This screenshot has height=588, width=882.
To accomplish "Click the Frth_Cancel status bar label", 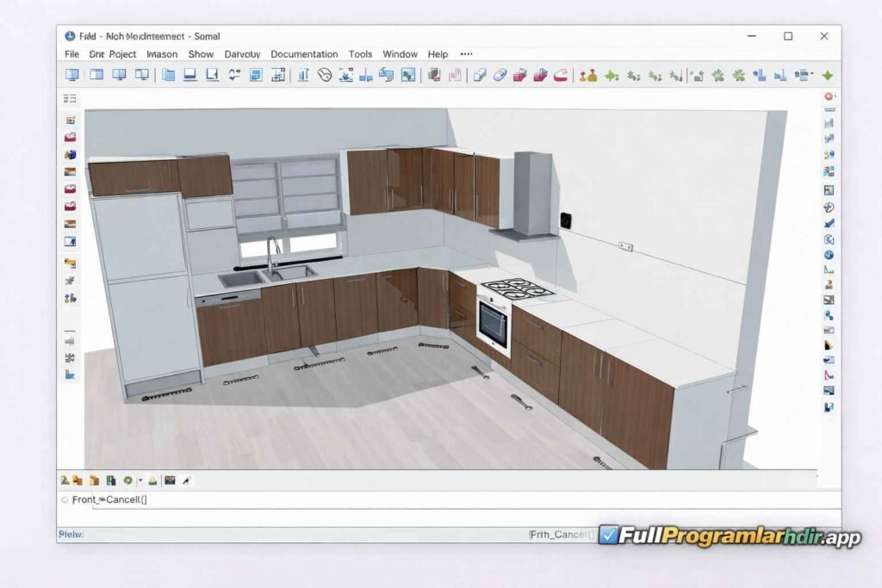I will pos(561,535).
